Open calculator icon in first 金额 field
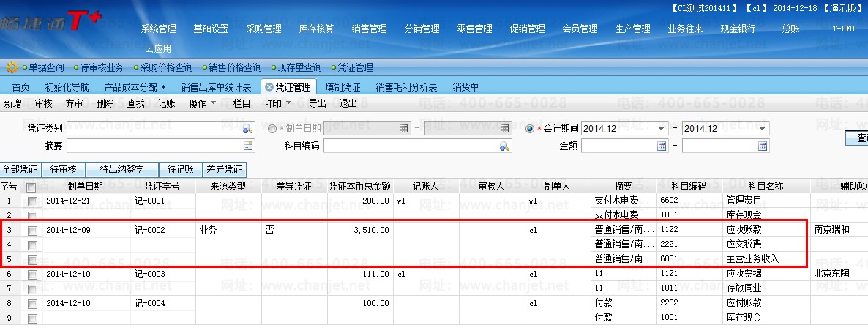The image size is (868, 336). pyautogui.click(x=662, y=146)
